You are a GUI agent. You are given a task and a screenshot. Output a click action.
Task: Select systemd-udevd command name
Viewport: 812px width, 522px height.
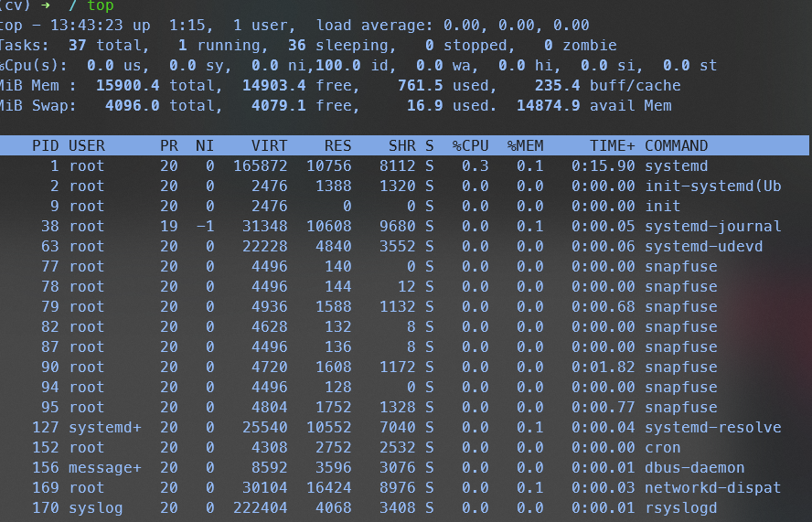704,247
